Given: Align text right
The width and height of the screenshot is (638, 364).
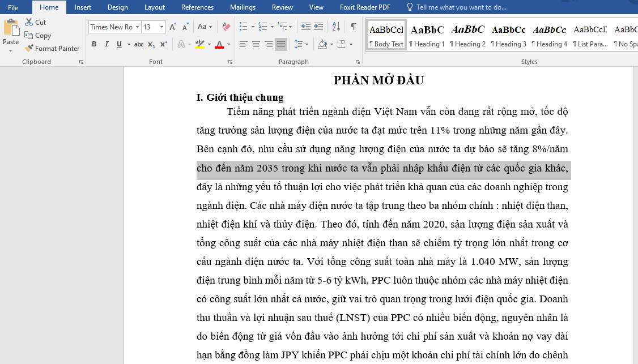Looking at the screenshot, I should [x=269, y=44].
